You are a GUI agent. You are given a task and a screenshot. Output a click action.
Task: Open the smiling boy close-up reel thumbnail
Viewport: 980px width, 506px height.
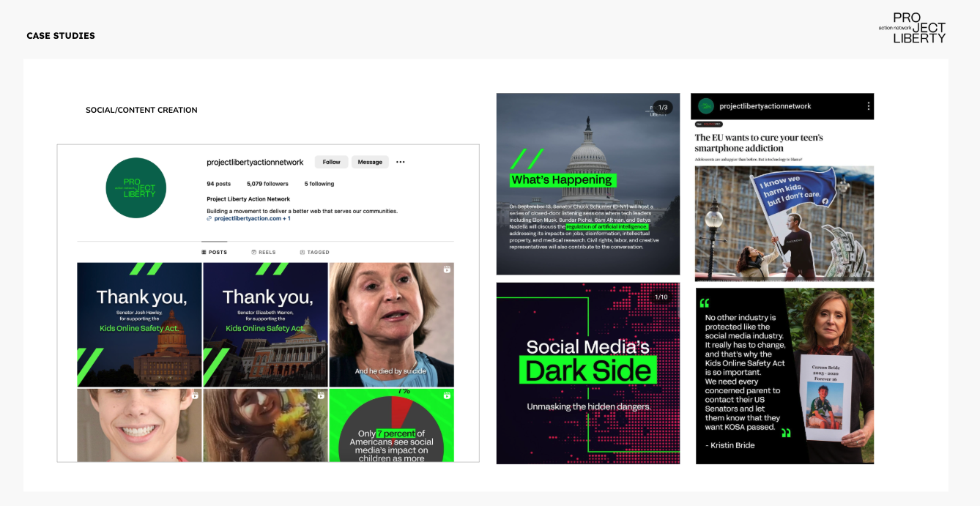[139, 425]
